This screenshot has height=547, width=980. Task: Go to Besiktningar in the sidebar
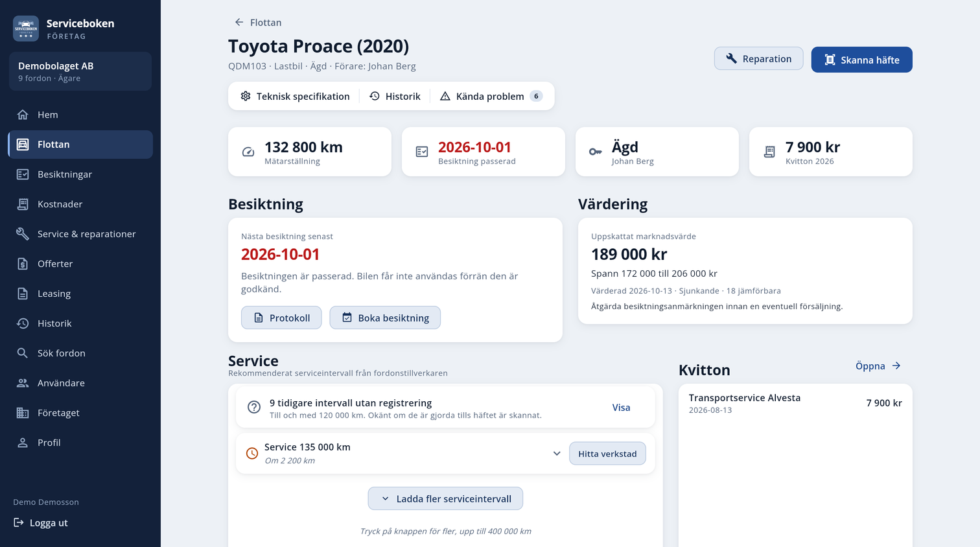click(80, 174)
